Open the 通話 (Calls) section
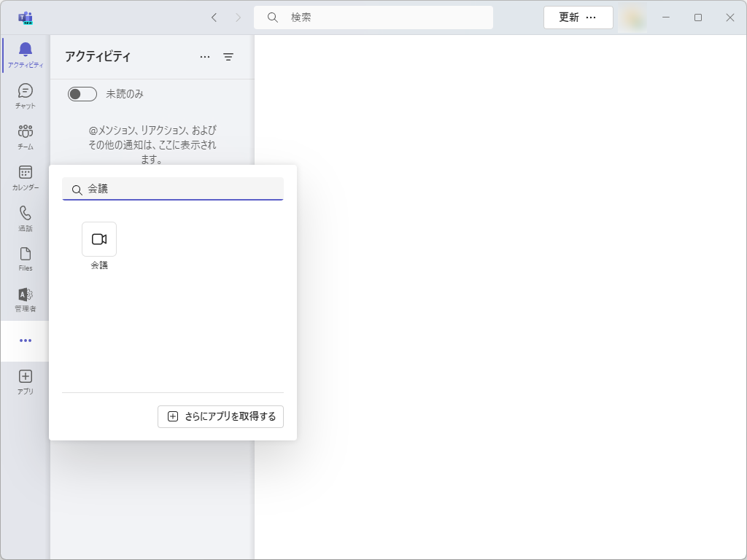 pyautogui.click(x=25, y=219)
